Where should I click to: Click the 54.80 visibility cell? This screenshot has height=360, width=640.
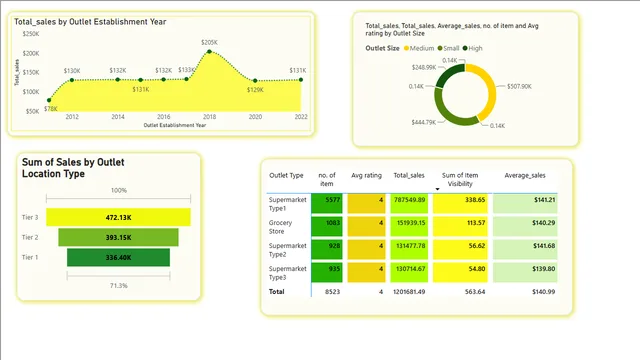click(460, 272)
